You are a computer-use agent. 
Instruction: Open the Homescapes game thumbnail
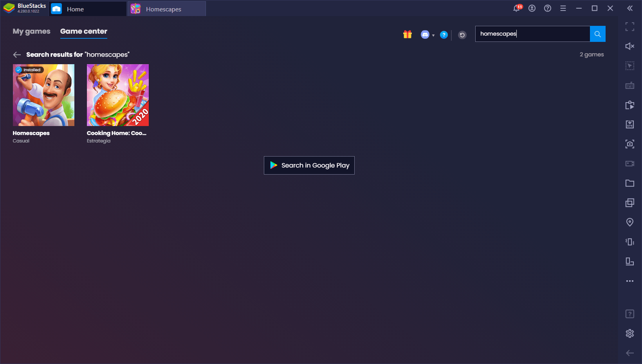coord(43,95)
